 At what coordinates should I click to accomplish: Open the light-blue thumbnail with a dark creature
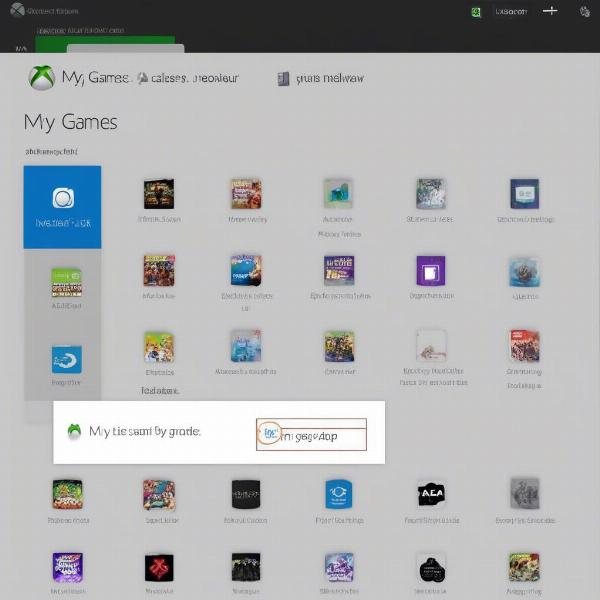pyautogui.click(x=525, y=272)
